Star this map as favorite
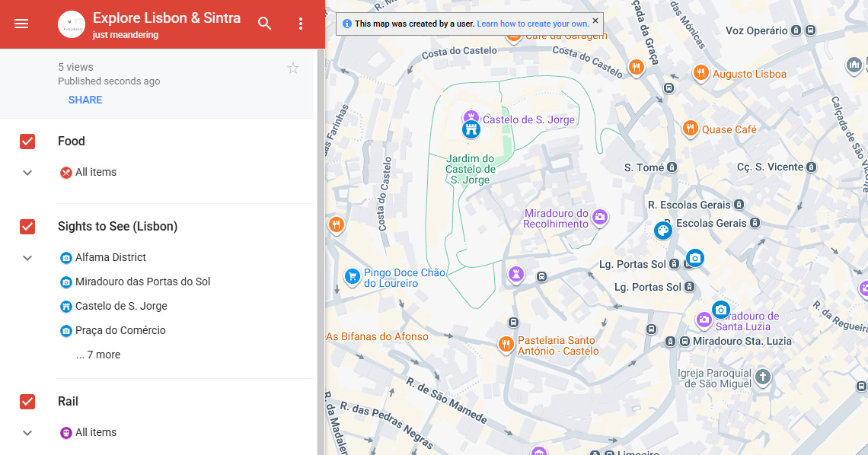Image resolution: width=868 pixels, height=455 pixels. click(293, 68)
